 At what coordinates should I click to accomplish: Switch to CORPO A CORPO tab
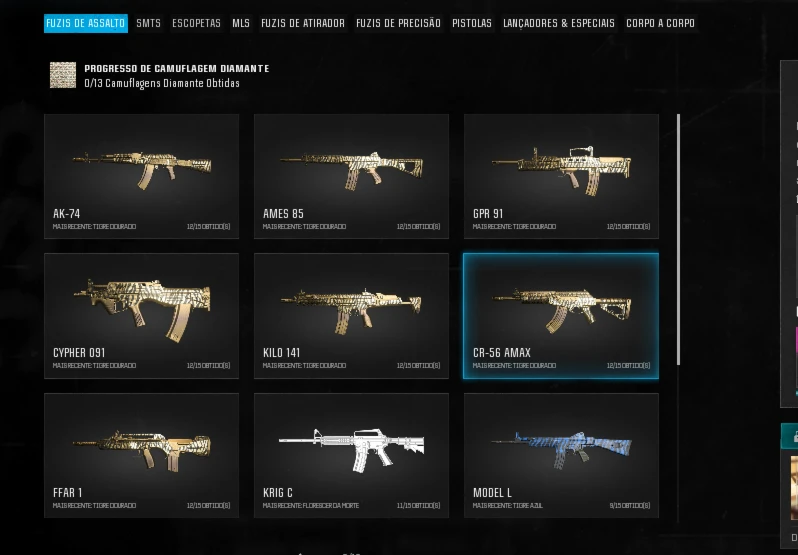click(x=661, y=23)
